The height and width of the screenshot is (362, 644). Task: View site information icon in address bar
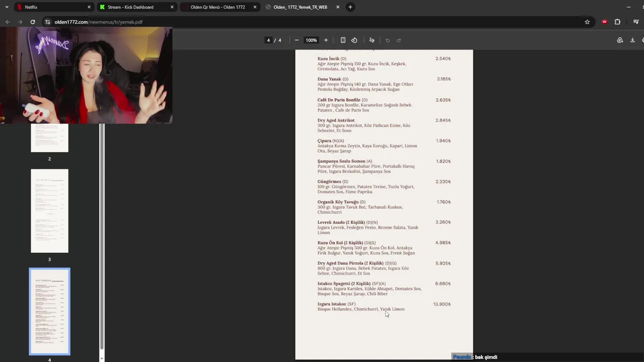48,22
